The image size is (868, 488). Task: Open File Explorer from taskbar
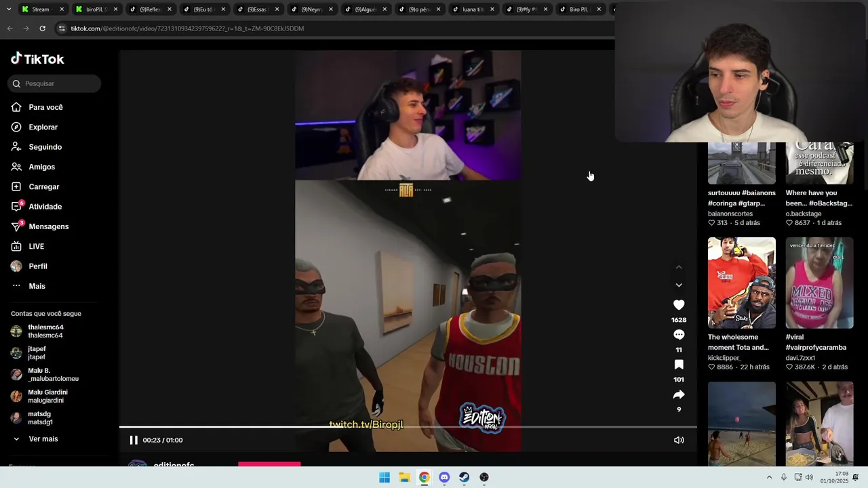[x=404, y=477]
